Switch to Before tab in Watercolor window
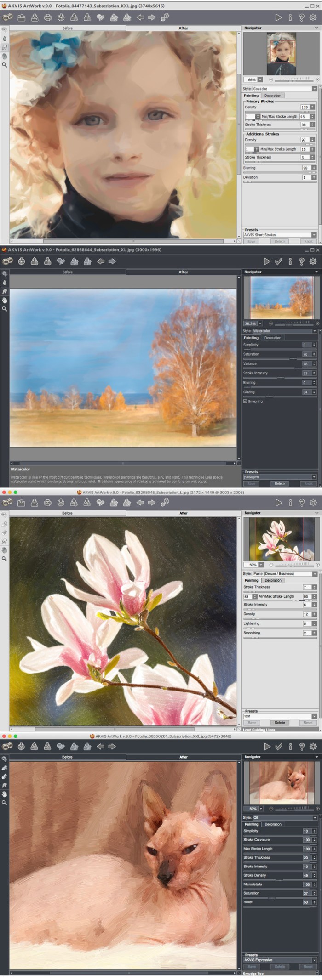The image size is (322, 980). [x=68, y=272]
